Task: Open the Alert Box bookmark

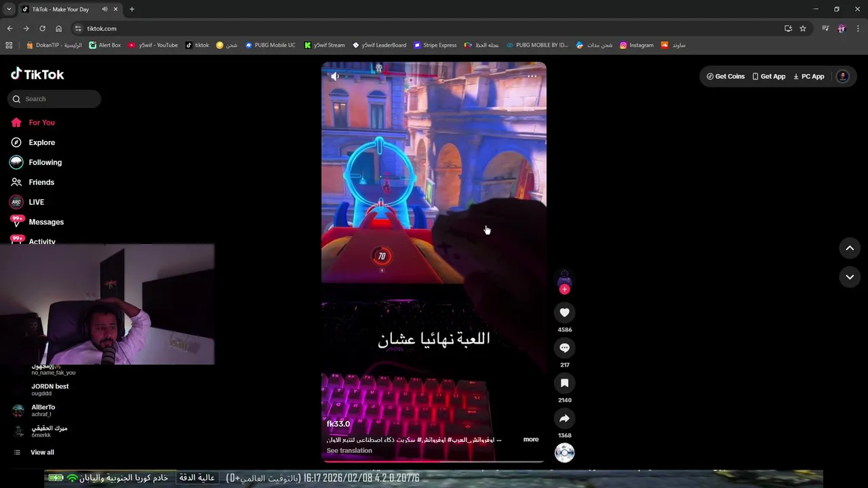Action: 105,45
